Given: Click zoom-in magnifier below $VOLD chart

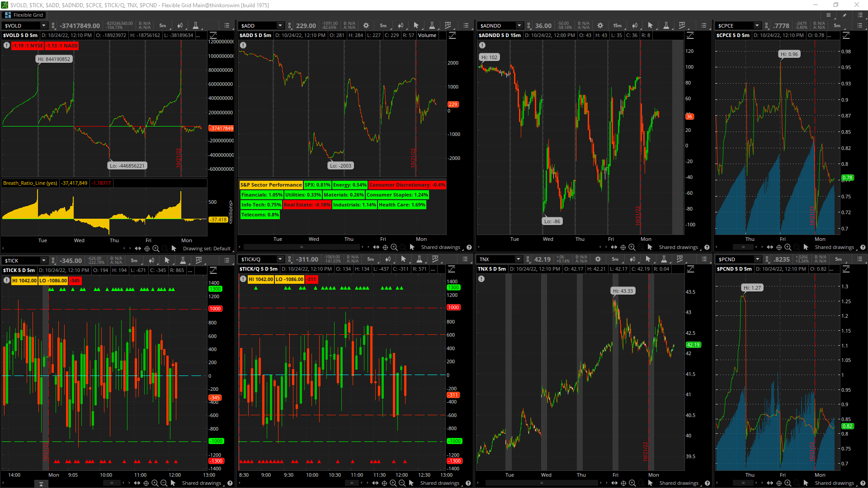Looking at the screenshot, I should click(x=156, y=249).
